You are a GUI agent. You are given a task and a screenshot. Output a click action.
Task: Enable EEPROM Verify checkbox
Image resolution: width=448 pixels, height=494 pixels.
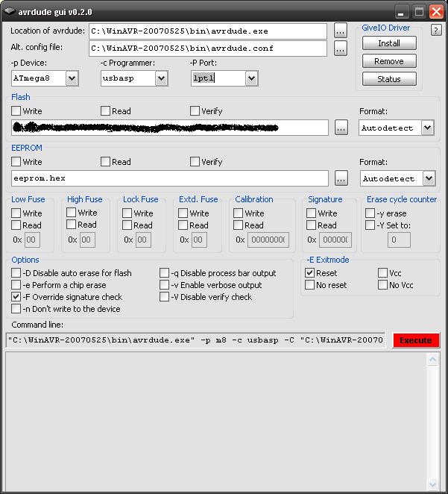tap(195, 162)
